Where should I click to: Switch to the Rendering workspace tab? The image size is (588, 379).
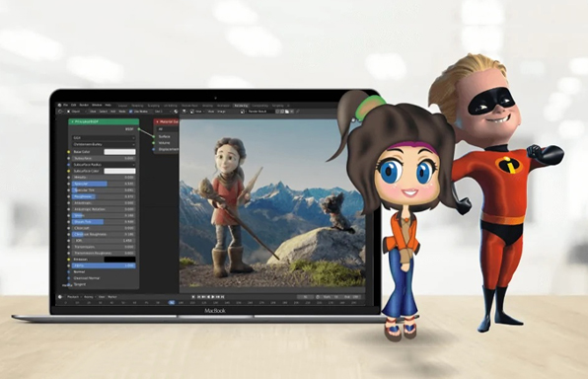pyautogui.click(x=241, y=106)
